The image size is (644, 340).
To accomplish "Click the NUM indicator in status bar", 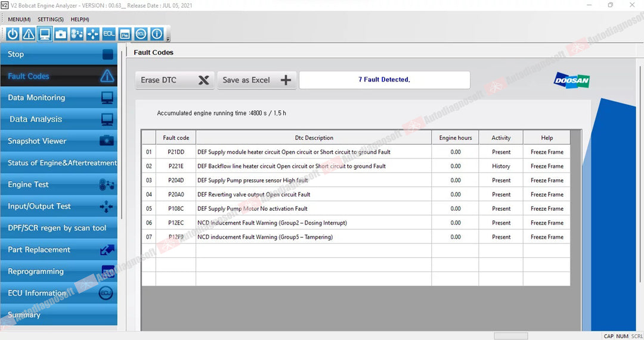I will click(622, 336).
